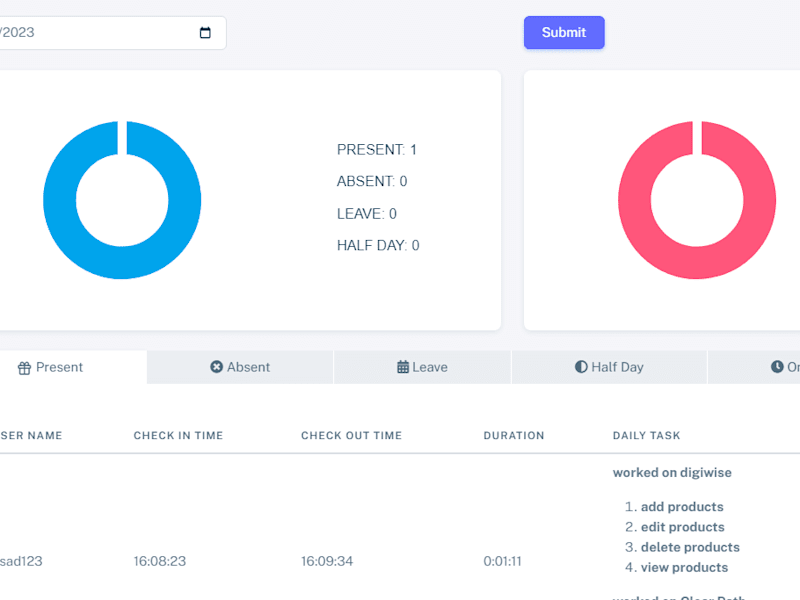Image resolution: width=800 pixels, height=600 pixels.
Task: Click the blue attendance donut chart
Action: tap(122, 200)
